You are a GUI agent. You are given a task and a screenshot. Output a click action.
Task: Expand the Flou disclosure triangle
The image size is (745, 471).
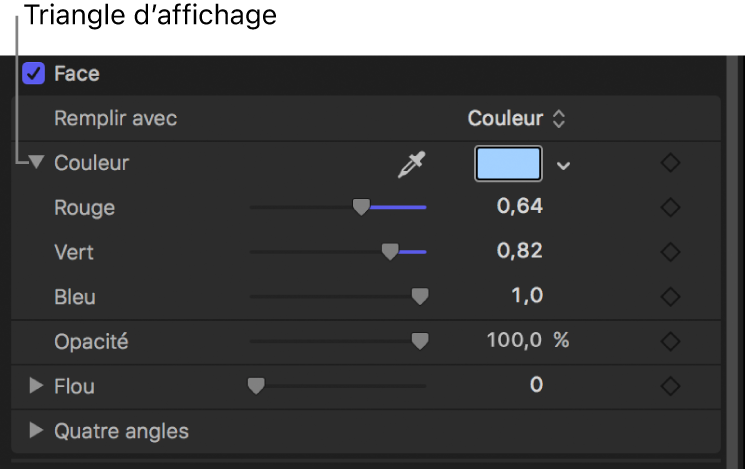pos(37,385)
